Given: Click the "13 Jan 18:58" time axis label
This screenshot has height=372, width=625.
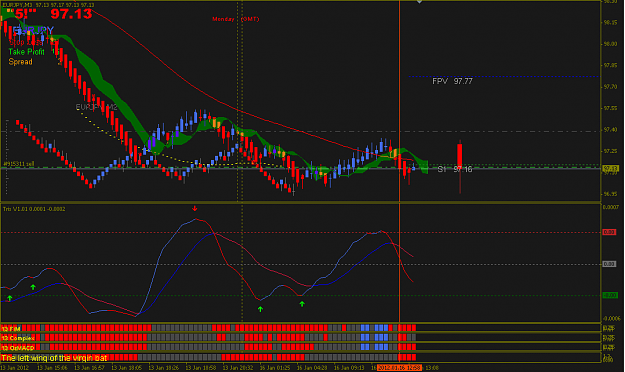Looking at the screenshot, I should tap(200, 368).
